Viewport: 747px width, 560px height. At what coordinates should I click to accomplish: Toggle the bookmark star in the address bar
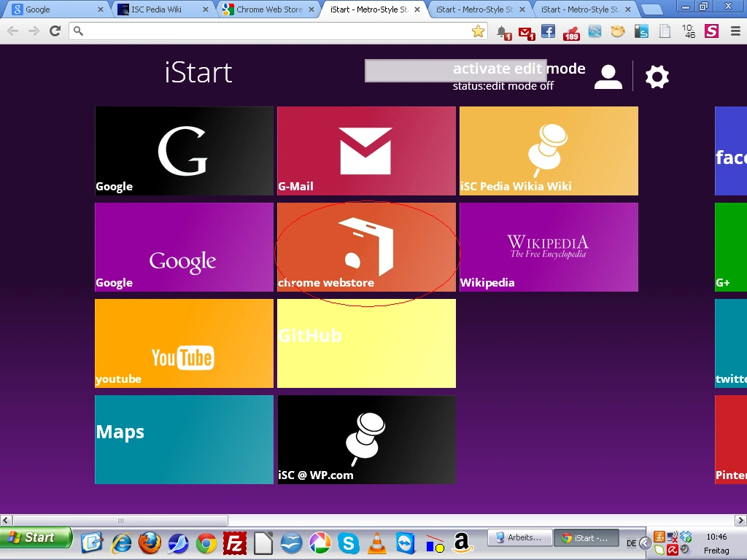(477, 31)
